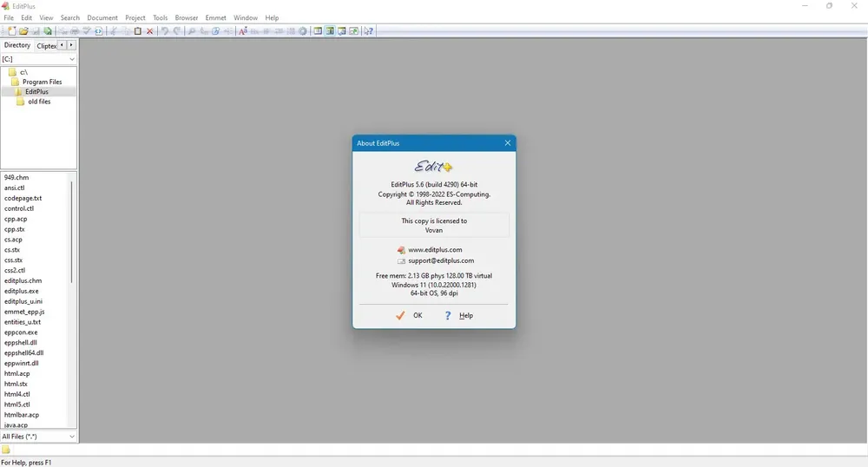Screen dimensions: 868x467
Task: Click the red X Delete toolbar icon
Action: tap(149, 31)
